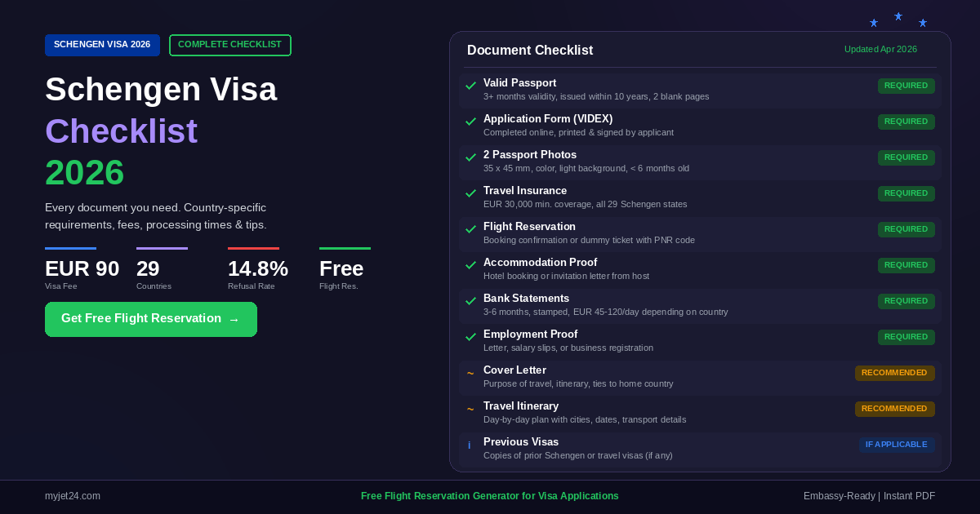The image size is (980, 514).
Task: Click the info icon beside Previous Visas
Action: [x=470, y=445]
